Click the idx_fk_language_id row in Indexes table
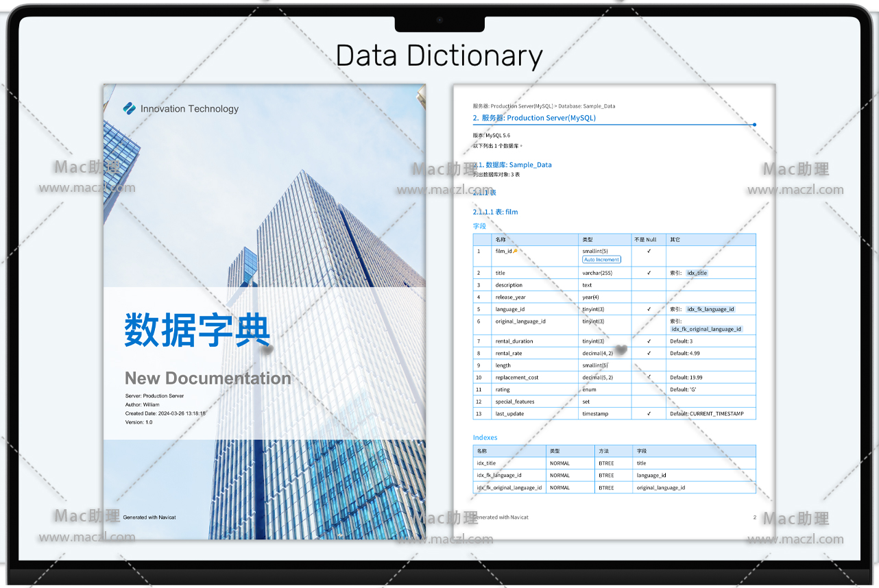Screen dimensions: 879x588 coord(498,475)
